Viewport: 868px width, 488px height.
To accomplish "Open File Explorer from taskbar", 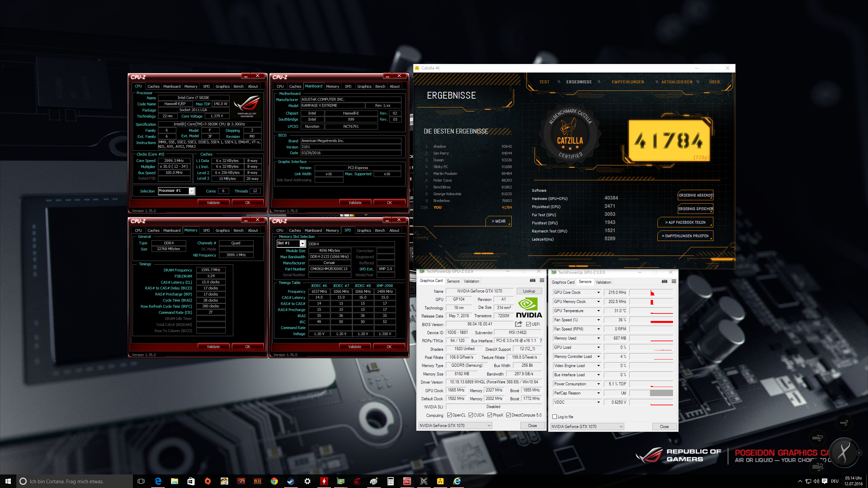I will pos(175,481).
